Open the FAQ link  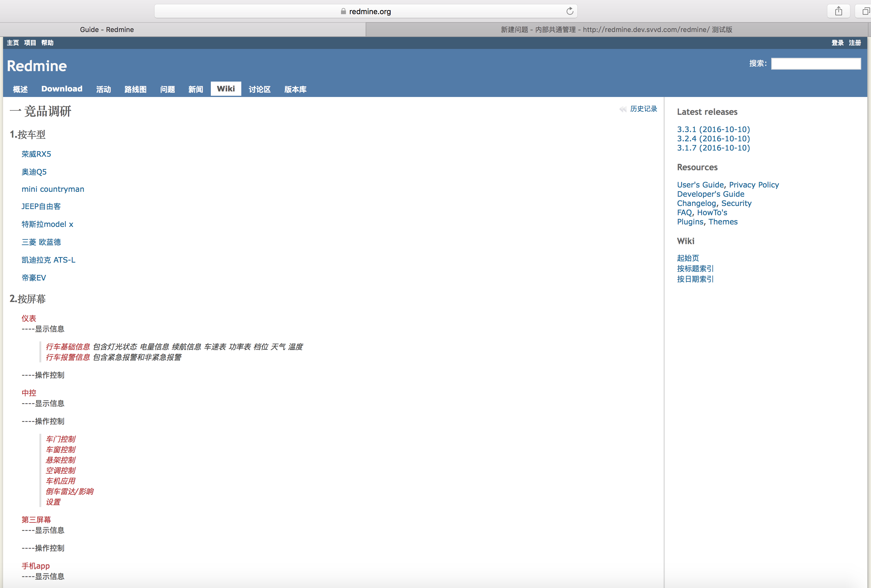click(684, 213)
